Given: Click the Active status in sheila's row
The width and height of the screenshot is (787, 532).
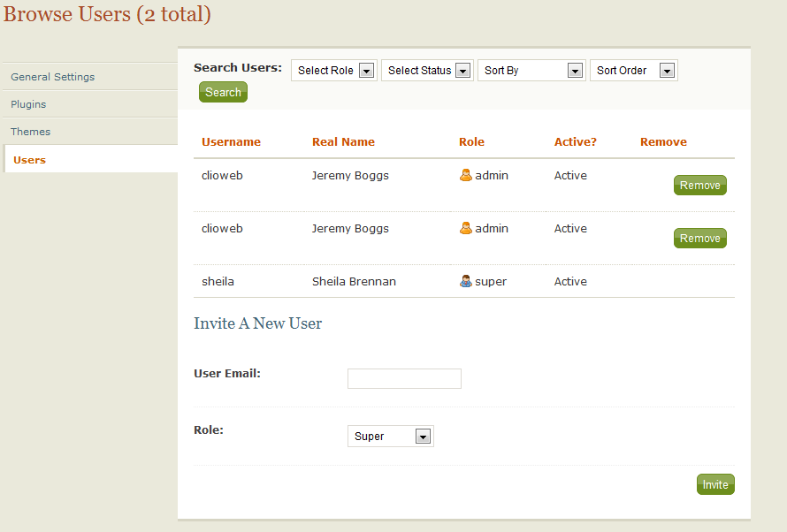Looking at the screenshot, I should (570, 281).
